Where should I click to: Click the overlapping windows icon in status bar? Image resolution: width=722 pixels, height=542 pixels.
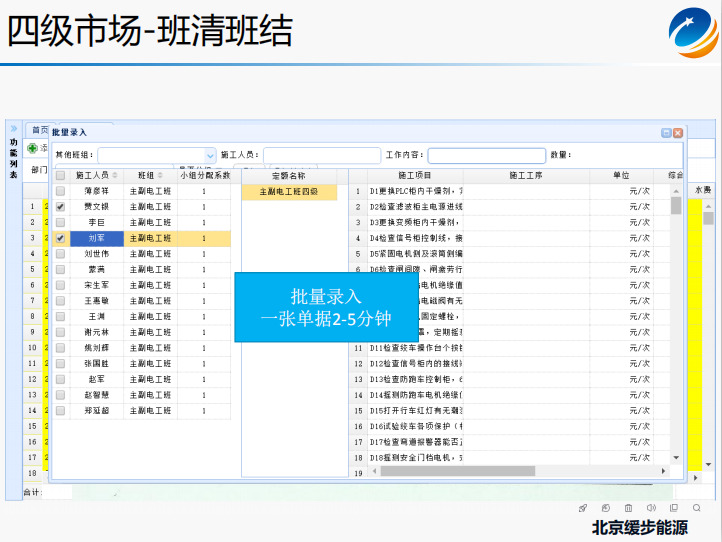pos(674,508)
